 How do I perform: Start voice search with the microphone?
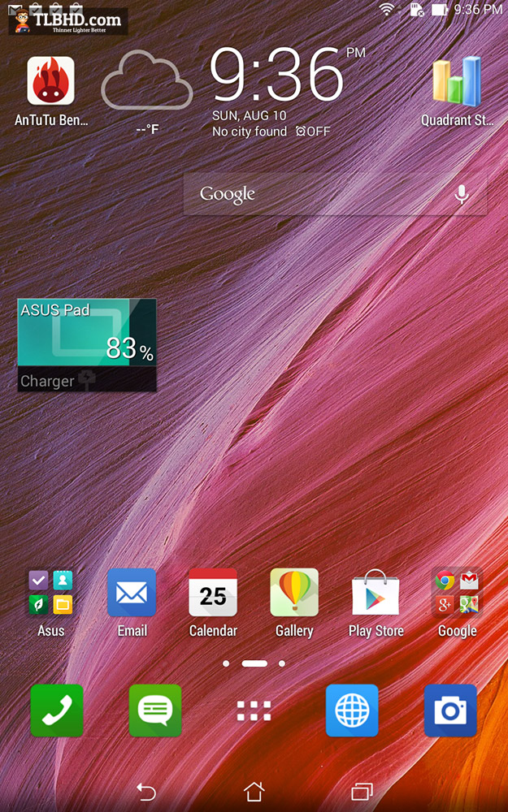point(462,195)
